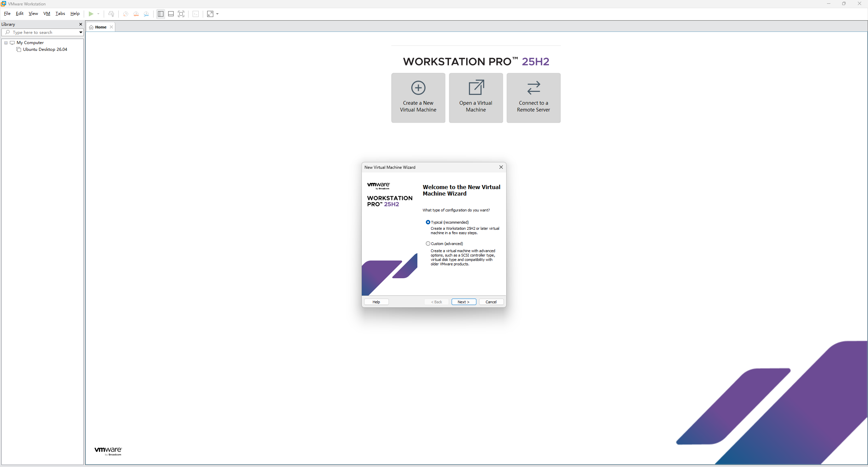868x467 pixels.
Task: Toggle the Show Library sidebar icon
Action: click(x=161, y=14)
